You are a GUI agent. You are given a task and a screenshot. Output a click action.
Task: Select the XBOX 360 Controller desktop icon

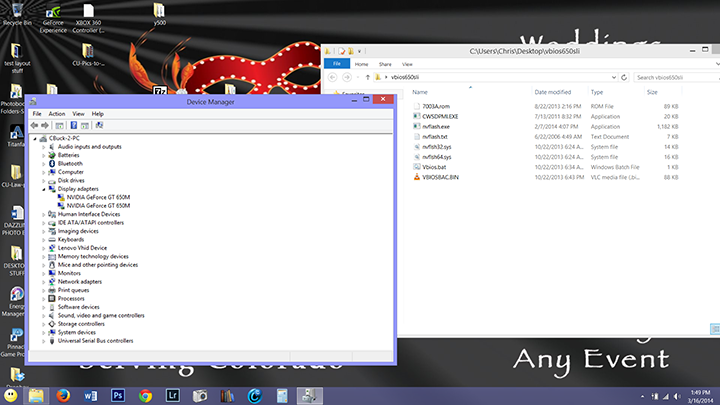pyautogui.click(x=88, y=18)
